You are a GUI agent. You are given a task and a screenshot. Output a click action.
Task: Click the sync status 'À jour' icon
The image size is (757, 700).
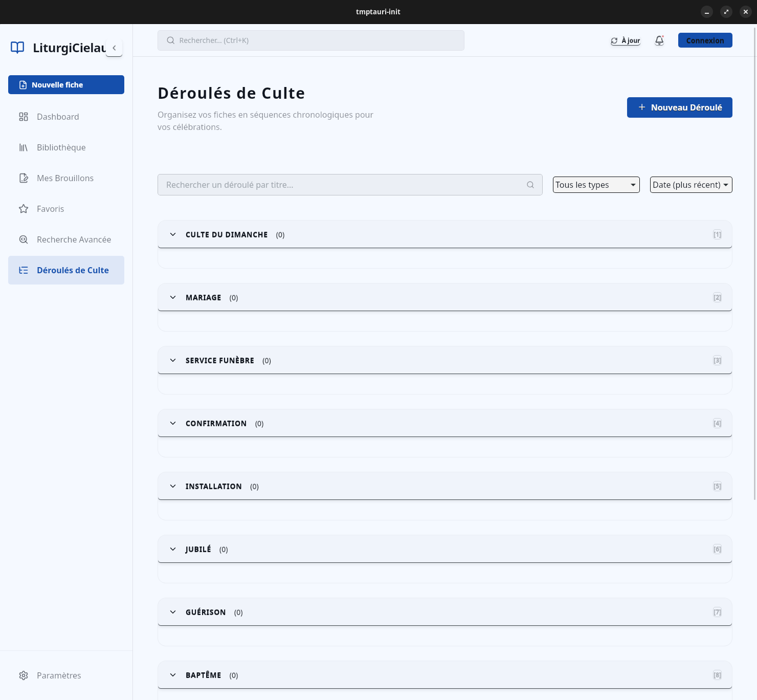coord(614,41)
